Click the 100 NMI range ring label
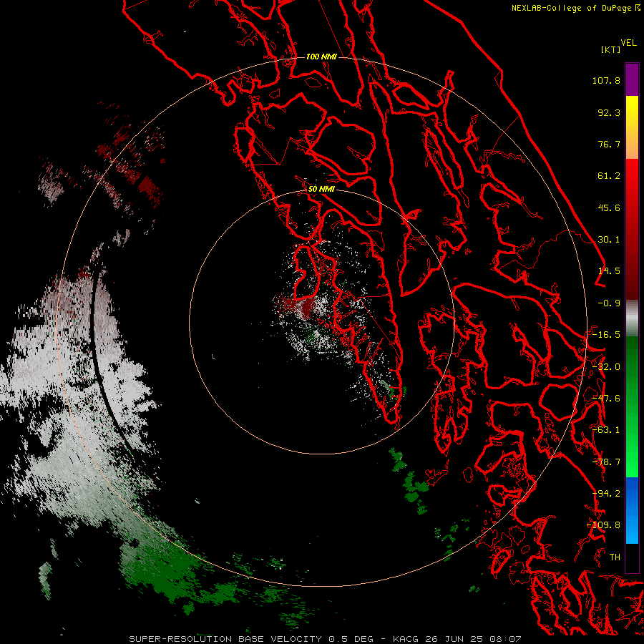Viewport: 644px width, 644px height. [321, 57]
